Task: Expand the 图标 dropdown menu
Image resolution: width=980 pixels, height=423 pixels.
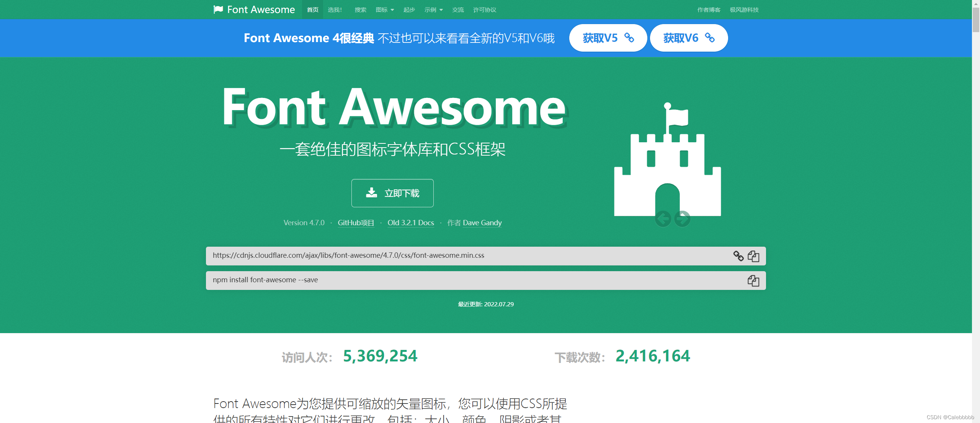Action: 385,10
